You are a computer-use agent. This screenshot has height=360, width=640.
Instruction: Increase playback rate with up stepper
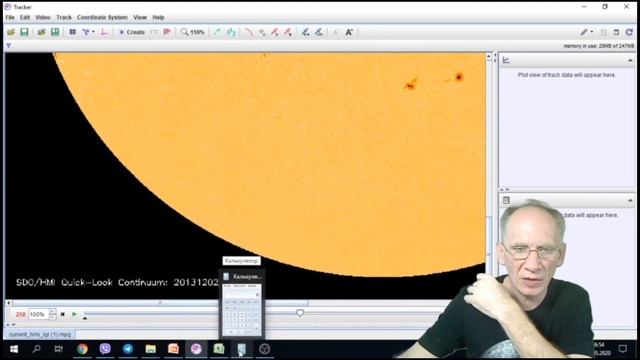pos(52,312)
